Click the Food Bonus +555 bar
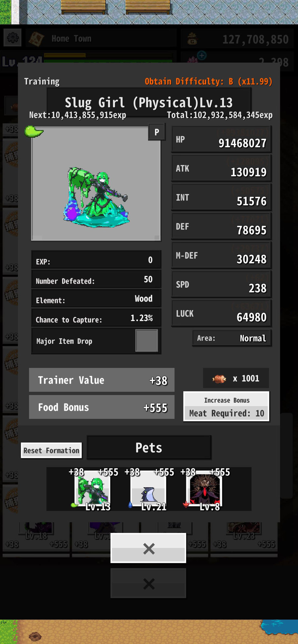This screenshot has width=298, height=644. pos(102,407)
